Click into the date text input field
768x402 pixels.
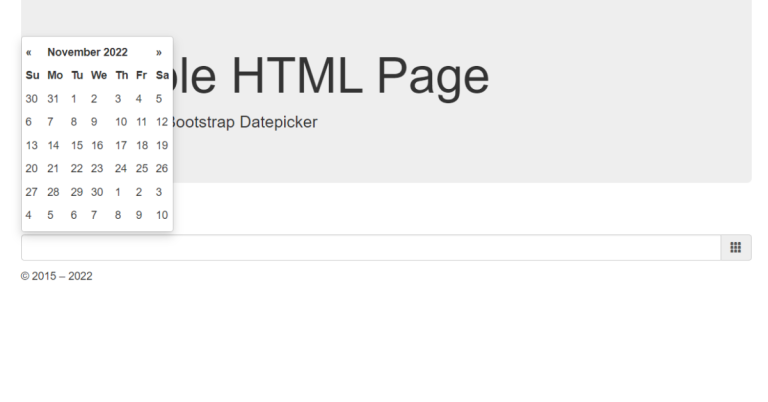370,247
